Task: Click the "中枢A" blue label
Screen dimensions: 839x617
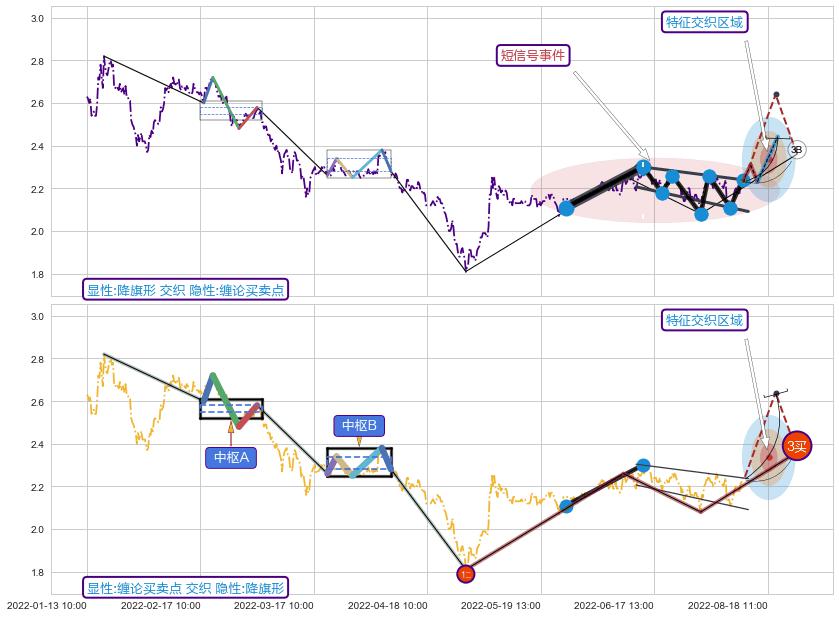Action: pyautogui.click(x=231, y=458)
